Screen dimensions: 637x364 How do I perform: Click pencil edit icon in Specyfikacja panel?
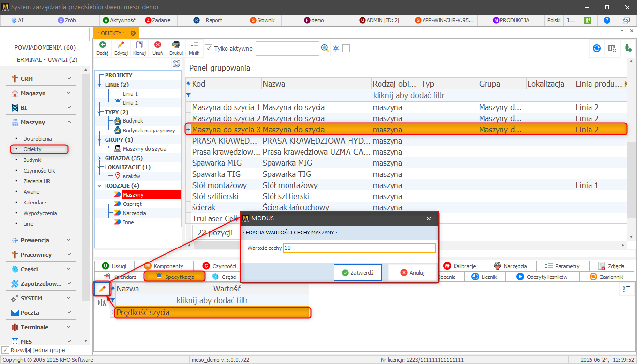(102, 289)
